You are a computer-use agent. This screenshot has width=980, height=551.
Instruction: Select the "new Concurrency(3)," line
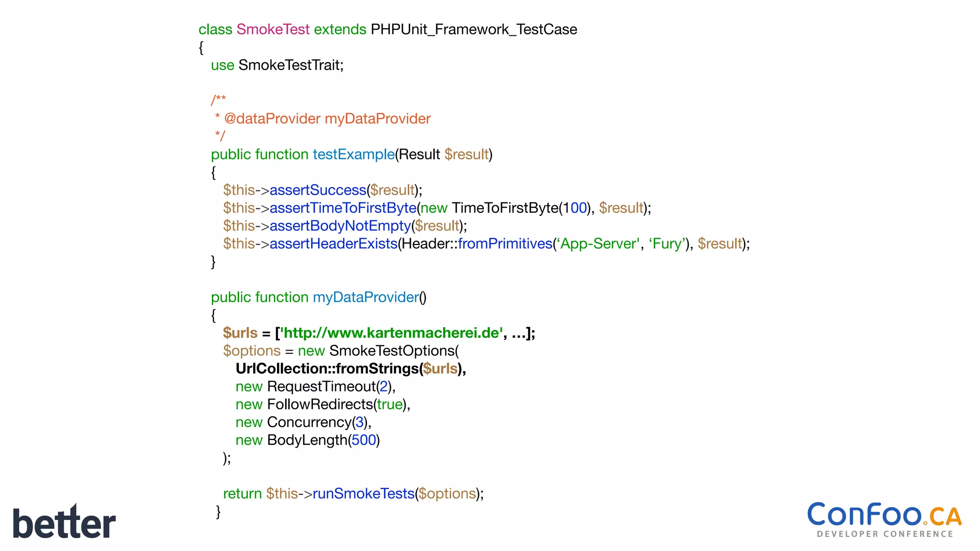pos(303,422)
